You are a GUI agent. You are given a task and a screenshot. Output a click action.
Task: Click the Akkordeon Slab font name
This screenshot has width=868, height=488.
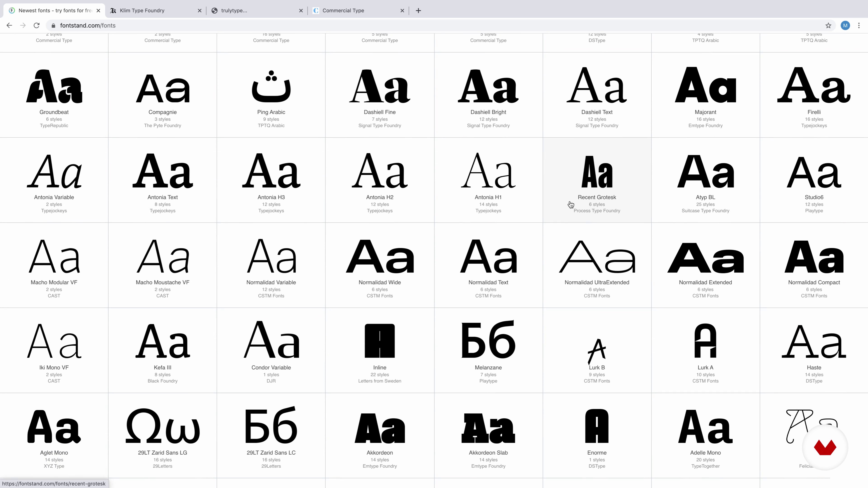click(488, 453)
